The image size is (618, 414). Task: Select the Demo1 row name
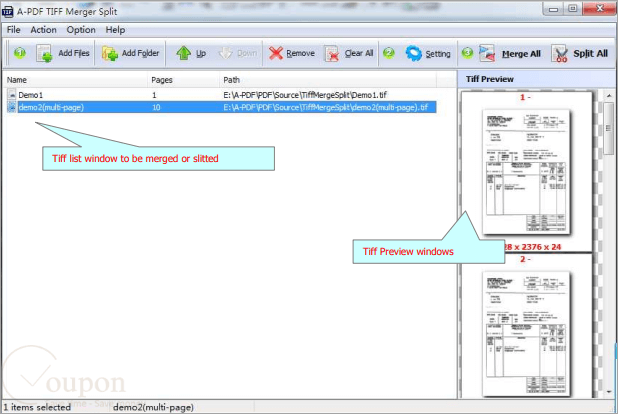[30, 95]
